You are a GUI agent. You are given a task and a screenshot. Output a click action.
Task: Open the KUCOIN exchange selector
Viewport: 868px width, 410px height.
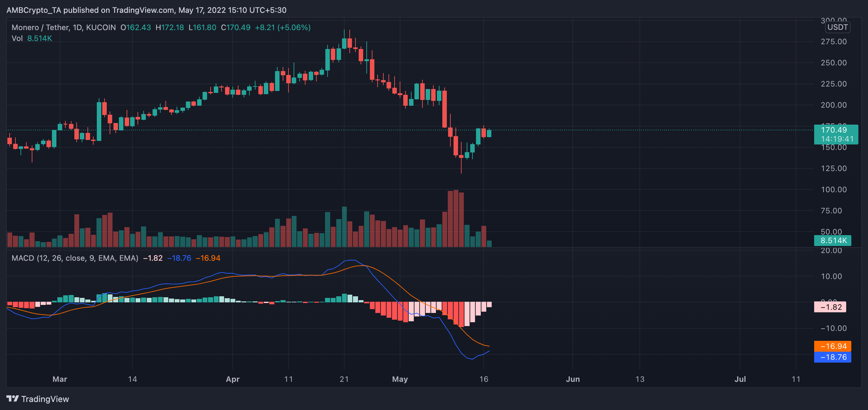101,28
